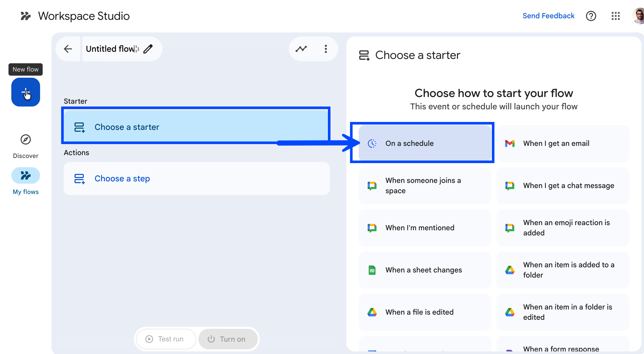Viewport: 644px width, 354px height.
Task: Open the help question mark icon
Action: click(x=591, y=16)
